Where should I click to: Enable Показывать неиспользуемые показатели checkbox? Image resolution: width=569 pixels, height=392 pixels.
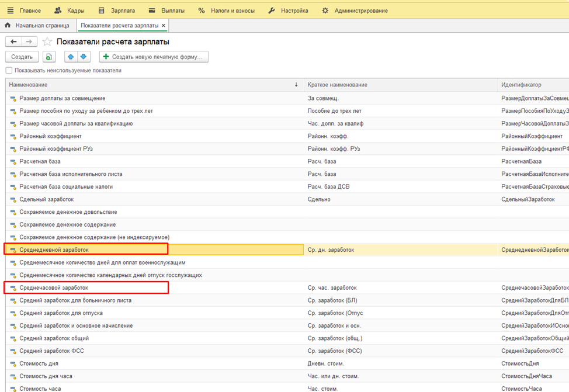tap(9, 71)
